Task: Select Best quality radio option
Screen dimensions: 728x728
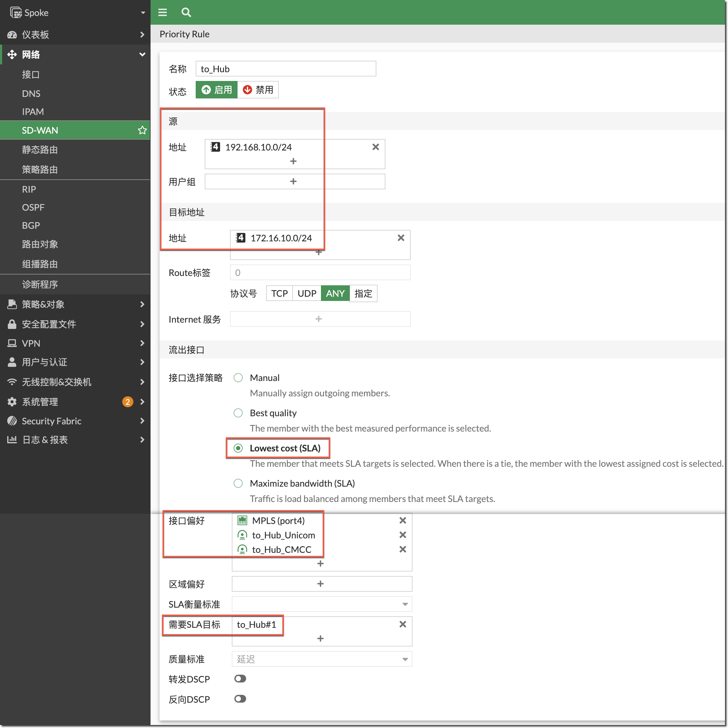Action: coord(238,413)
